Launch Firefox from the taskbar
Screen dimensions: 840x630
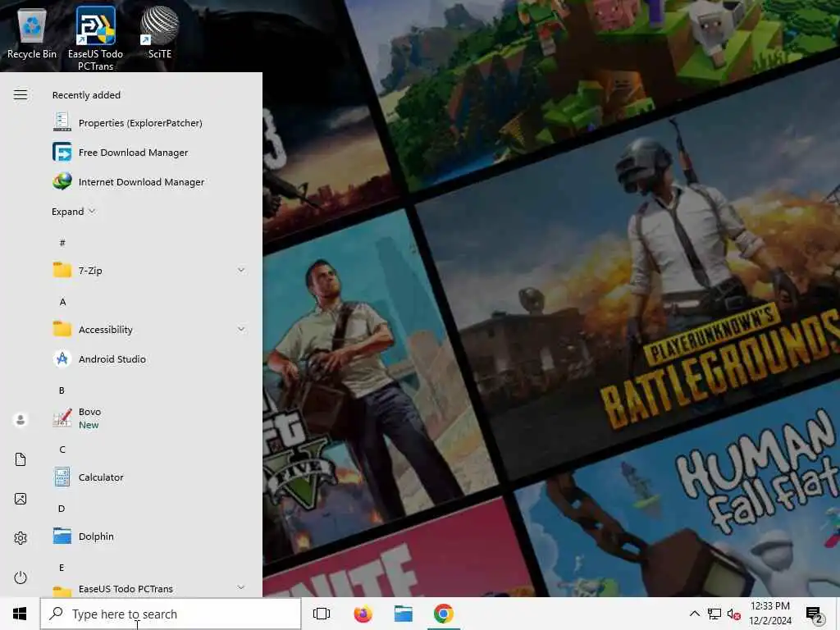point(363,614)
